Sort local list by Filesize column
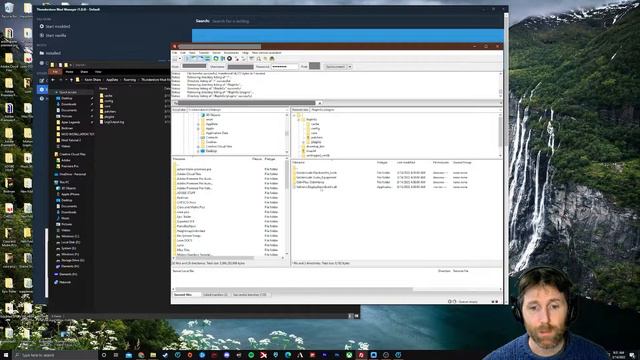The image size is (640, 360). tap(257, 159)
